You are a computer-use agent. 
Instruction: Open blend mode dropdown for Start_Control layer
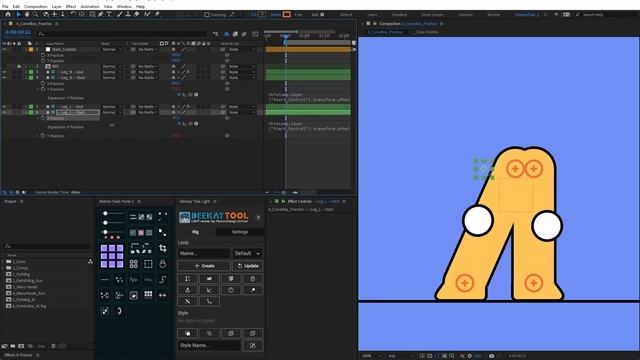(112, 49)
